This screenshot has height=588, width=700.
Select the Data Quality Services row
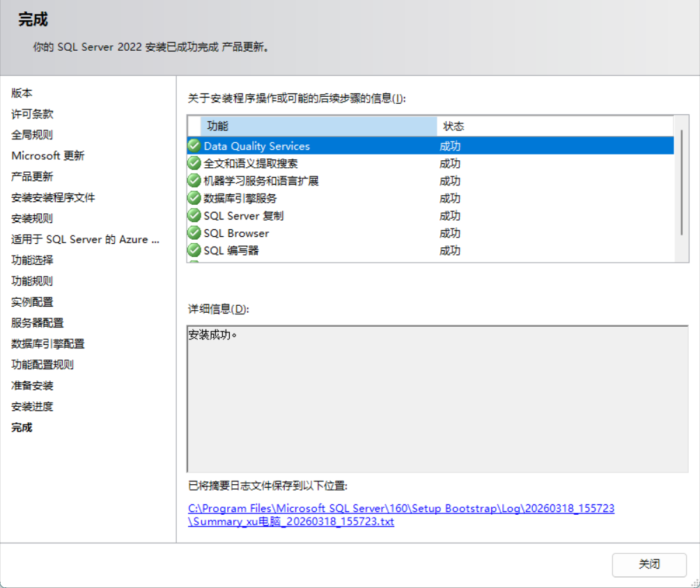point(430,146)
